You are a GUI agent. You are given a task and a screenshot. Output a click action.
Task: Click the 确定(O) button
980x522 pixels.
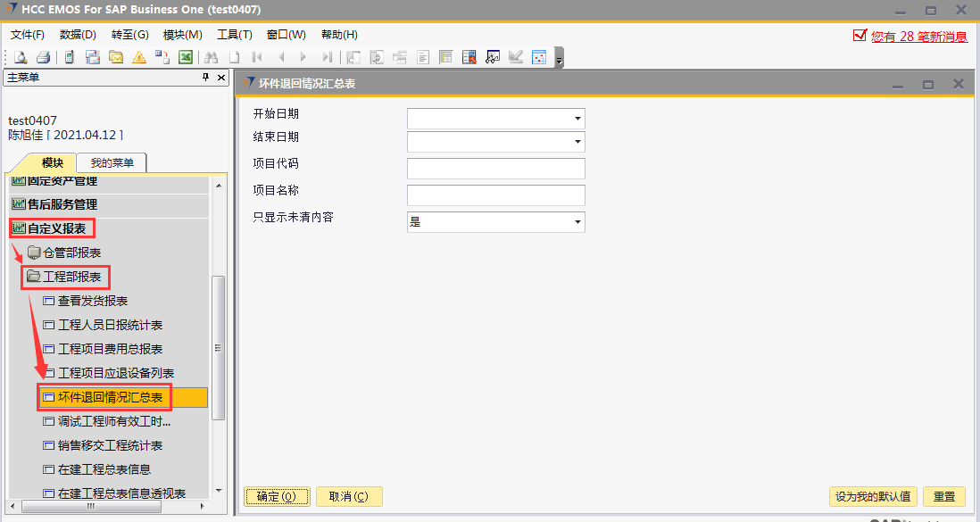[x=277, y=497]
